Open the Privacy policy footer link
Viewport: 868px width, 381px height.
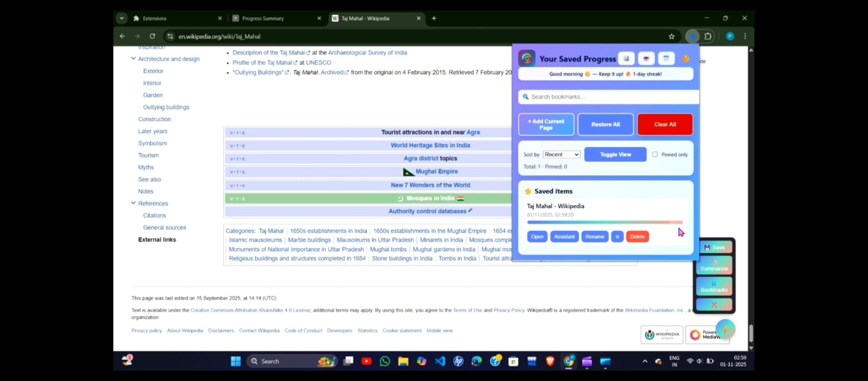[x=146, y=331]
